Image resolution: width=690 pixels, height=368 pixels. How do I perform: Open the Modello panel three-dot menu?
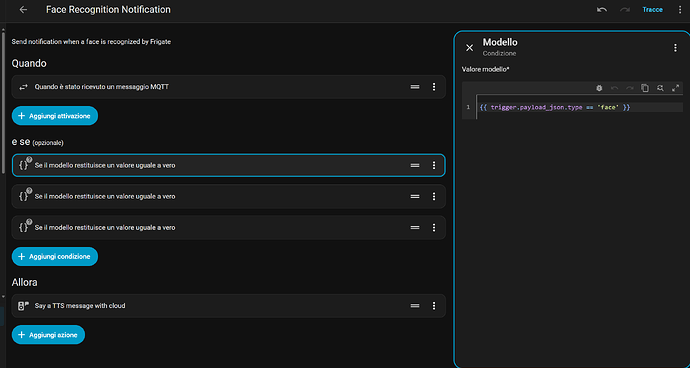pos(675,48)
